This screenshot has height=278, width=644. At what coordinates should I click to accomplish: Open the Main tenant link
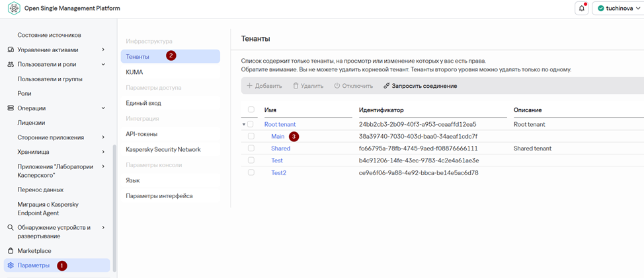(278, 136)
